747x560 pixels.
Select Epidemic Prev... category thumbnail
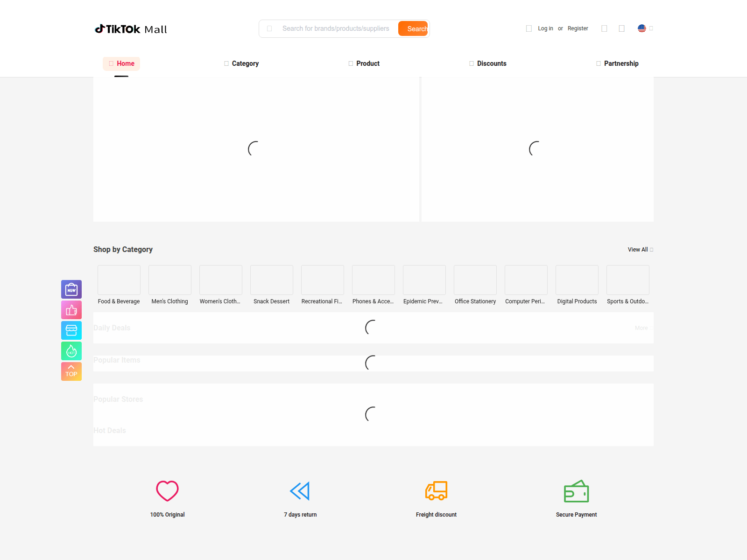point(424,280)
